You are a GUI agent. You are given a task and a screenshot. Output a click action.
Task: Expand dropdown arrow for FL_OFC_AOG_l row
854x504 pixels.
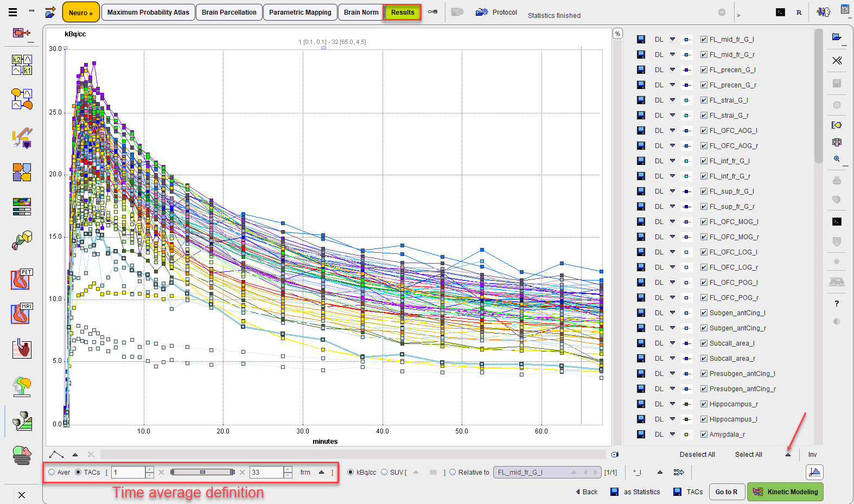pyautogui.click(x=672, y=130)
